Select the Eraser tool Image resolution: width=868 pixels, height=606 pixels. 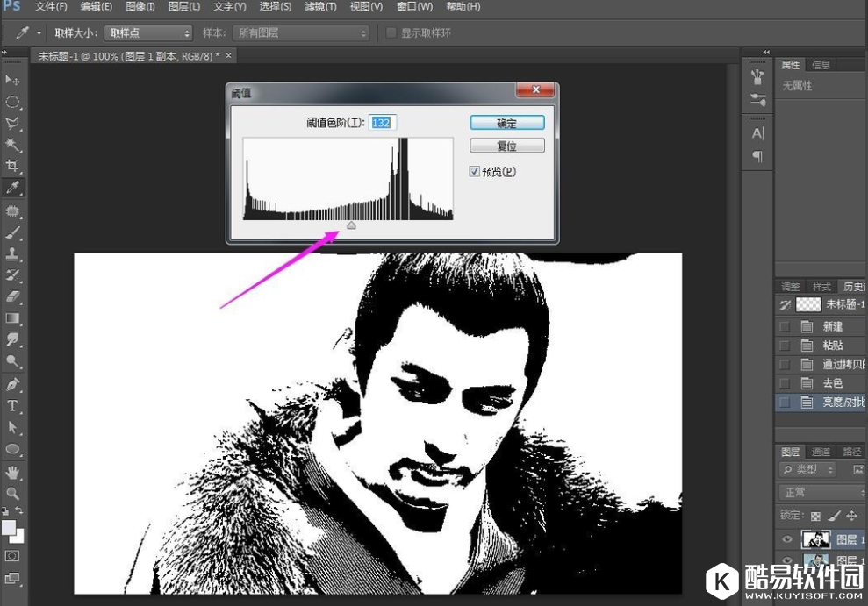(13, 296)
